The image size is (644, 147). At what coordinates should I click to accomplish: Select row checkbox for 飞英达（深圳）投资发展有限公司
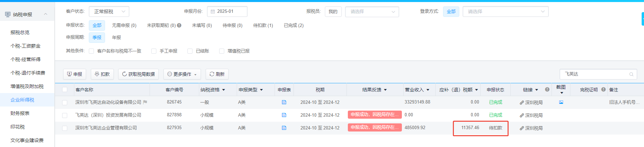click(x=65, y=115)
